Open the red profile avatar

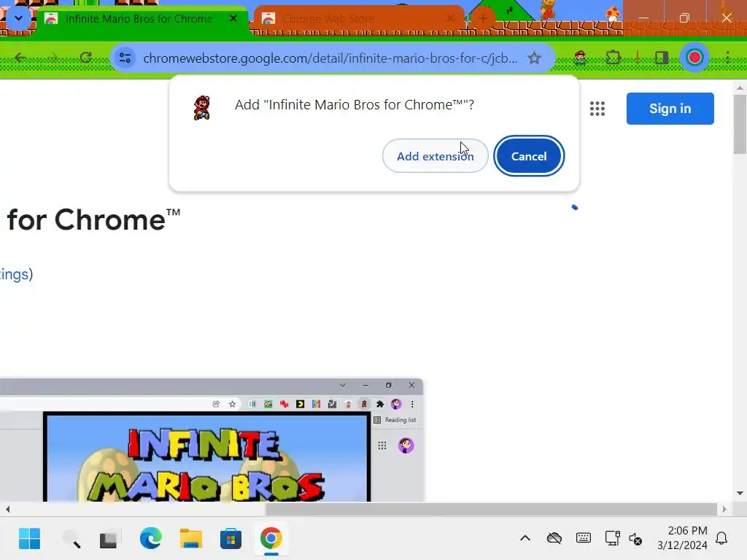694,58
